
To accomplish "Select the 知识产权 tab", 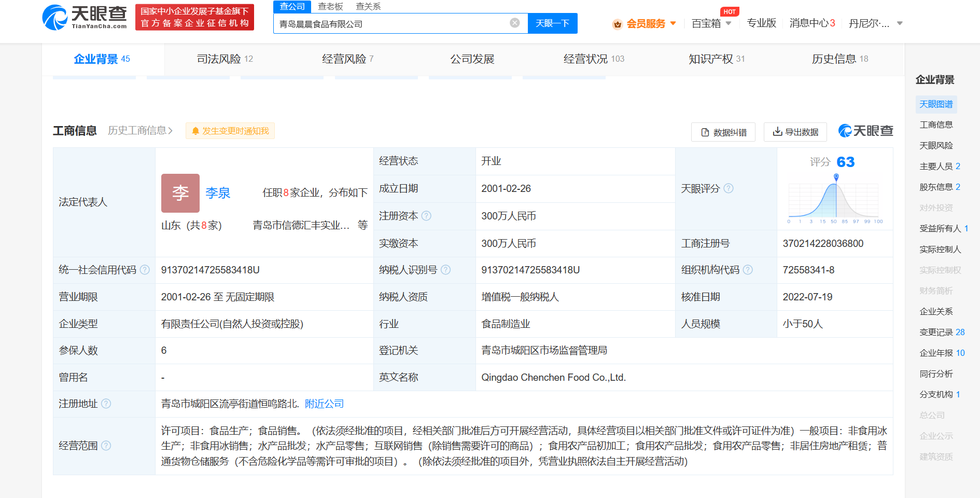I will (x=717, y=59).
